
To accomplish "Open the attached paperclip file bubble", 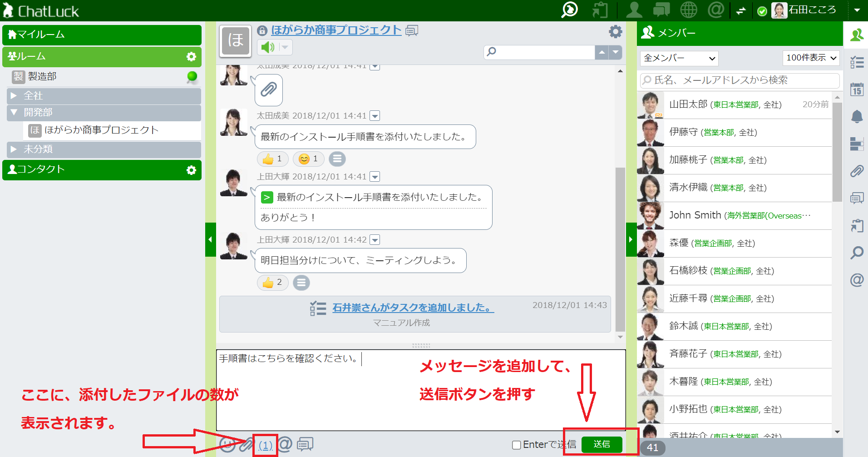I will pos(269,89).
